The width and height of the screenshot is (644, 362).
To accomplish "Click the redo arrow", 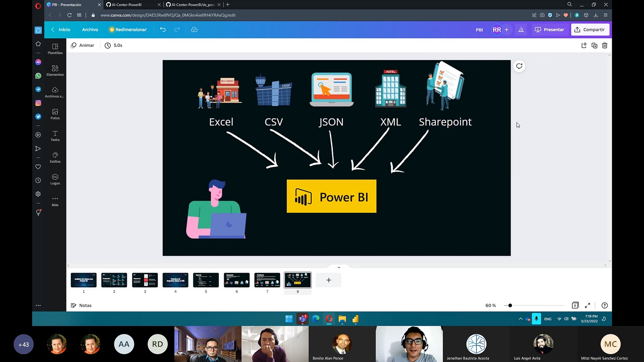I will [x=177, y=30].
